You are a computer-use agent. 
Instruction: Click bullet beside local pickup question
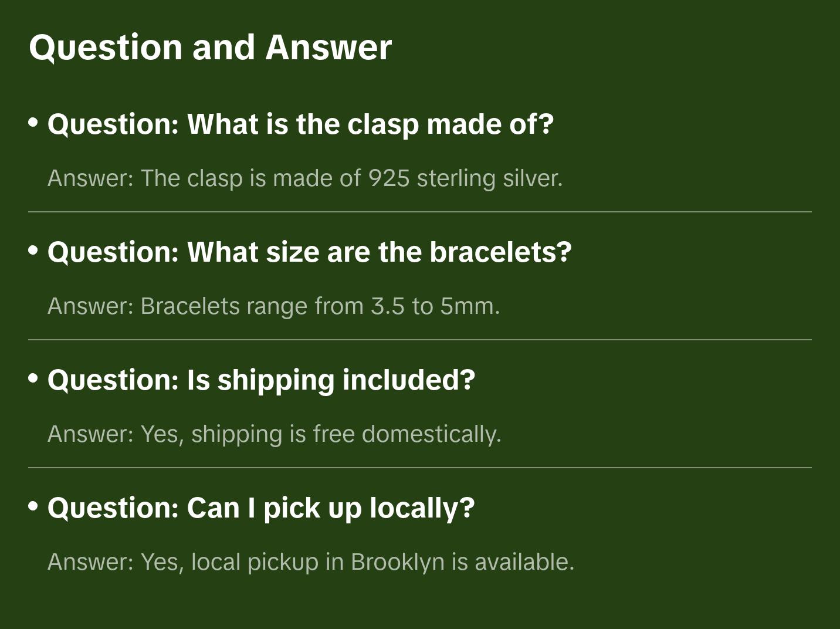click(33, 506)
